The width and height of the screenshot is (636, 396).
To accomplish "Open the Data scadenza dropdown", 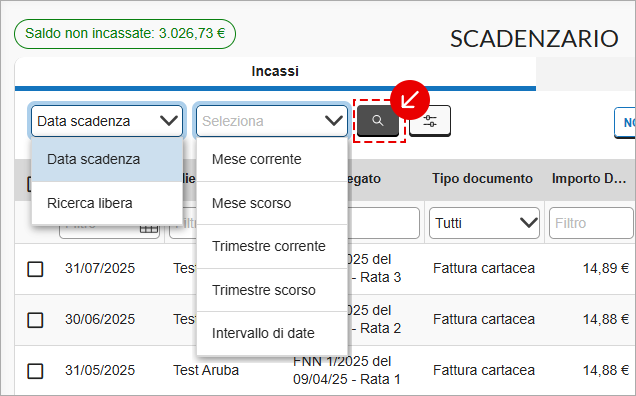I will click(107, 121).
